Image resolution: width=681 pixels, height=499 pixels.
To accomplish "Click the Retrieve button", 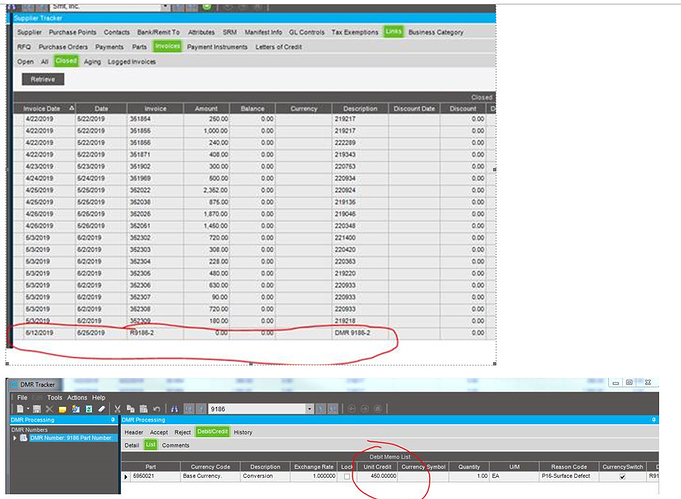I will click(43, 79).
